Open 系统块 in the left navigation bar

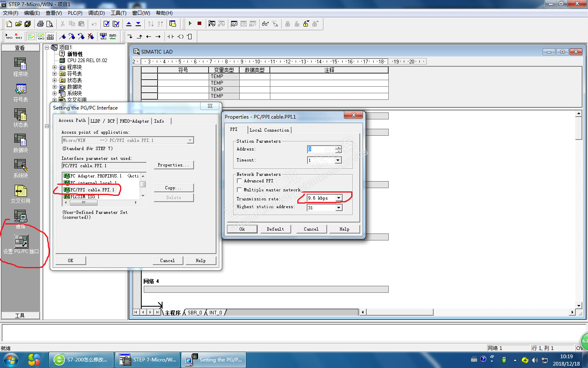coord(20,168)
